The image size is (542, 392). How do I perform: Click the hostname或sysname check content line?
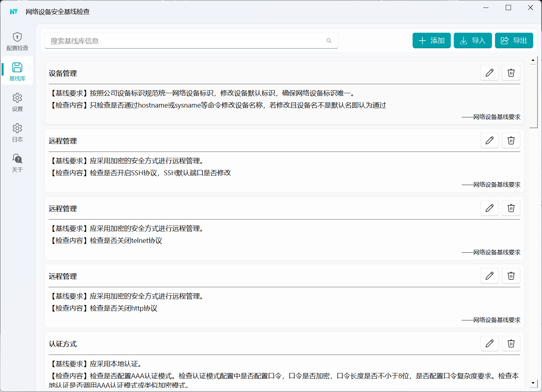point(218,105)
